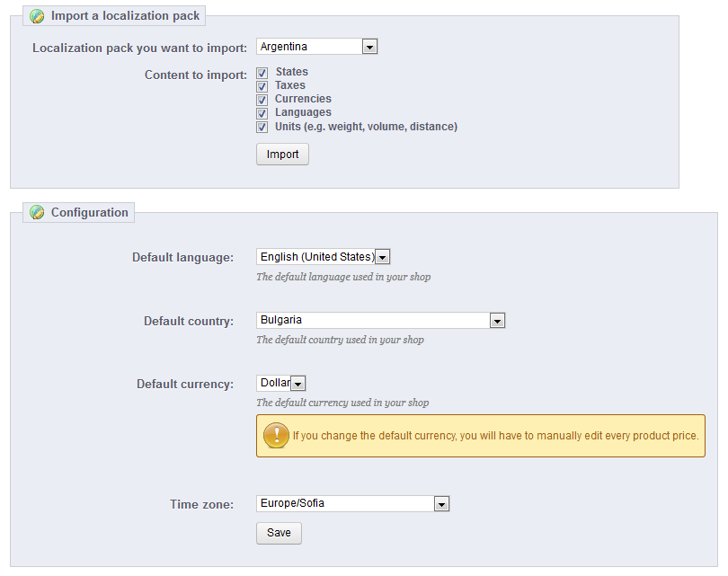
Task: Uncheck the Languages checkbox
Action: click(262, 113)
